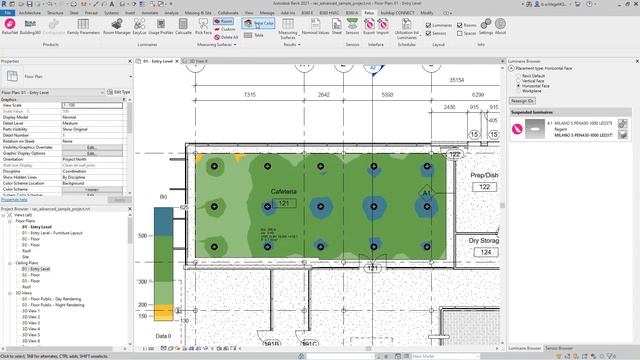This screenshot has width=640, height=360.
Task: Click the yellow band of the legend
Action: point(163,312)
